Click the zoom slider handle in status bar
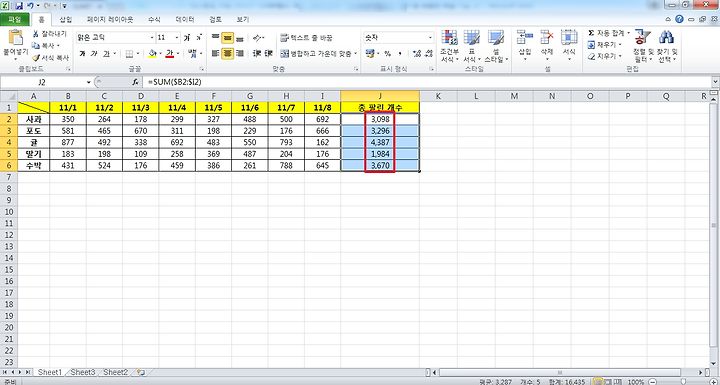The width and height of the screenshot is (720, 385). 683,381
